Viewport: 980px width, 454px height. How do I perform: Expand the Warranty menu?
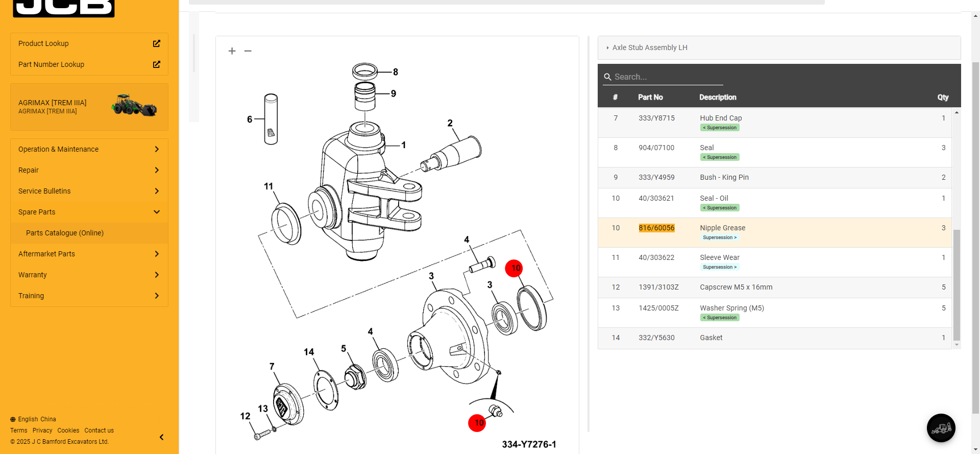tap(157, 275)
